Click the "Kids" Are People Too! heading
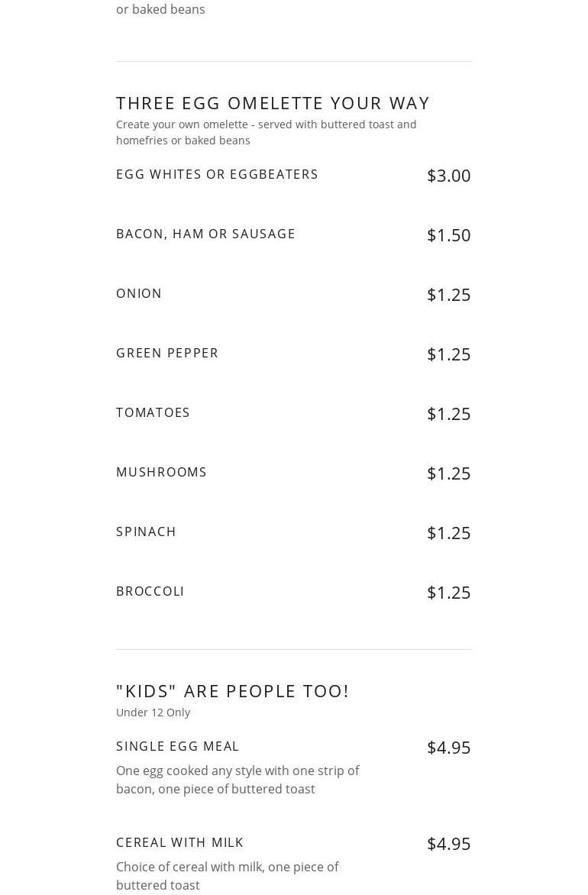This screenshot has width=588, height=895. 232,690
